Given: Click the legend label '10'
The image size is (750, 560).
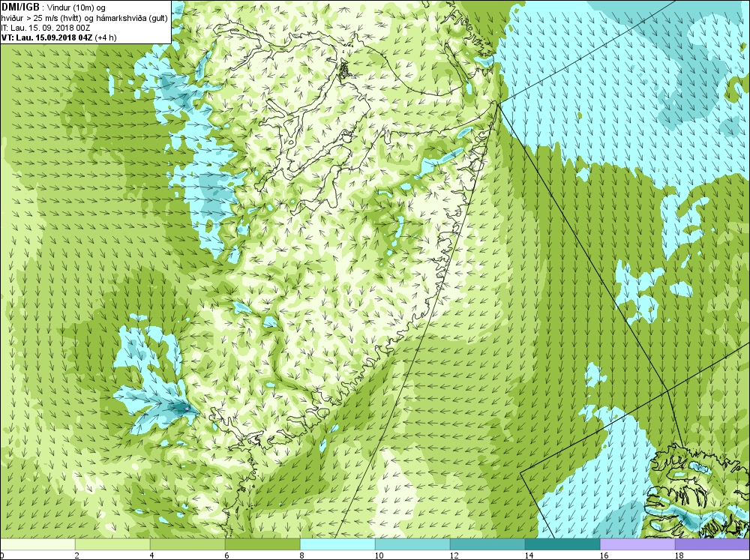Looking at the screenshot, I should [379, 556].
